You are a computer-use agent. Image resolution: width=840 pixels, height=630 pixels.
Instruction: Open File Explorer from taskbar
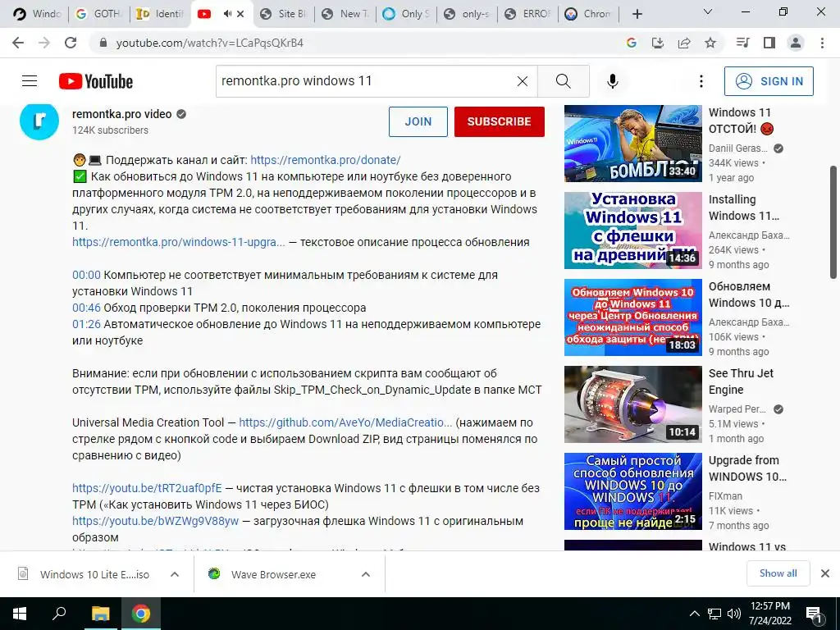click(100, 614)
